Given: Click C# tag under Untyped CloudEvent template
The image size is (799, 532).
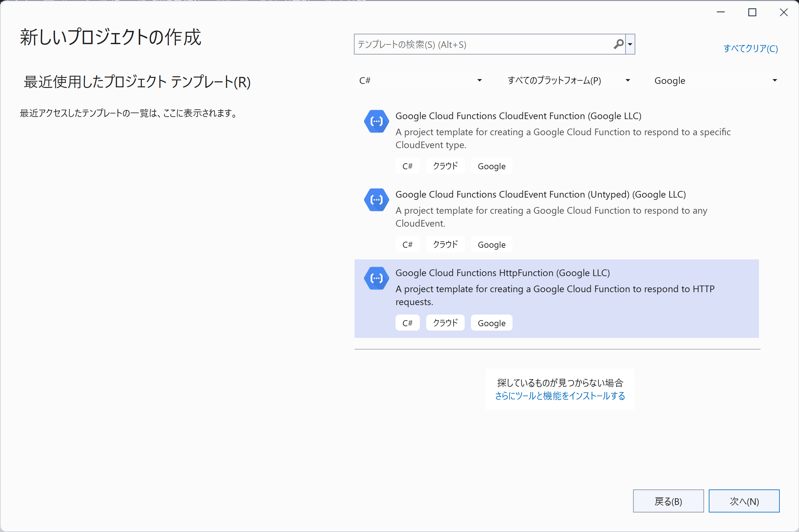Looking at the screenshot, I should point(408,244).
